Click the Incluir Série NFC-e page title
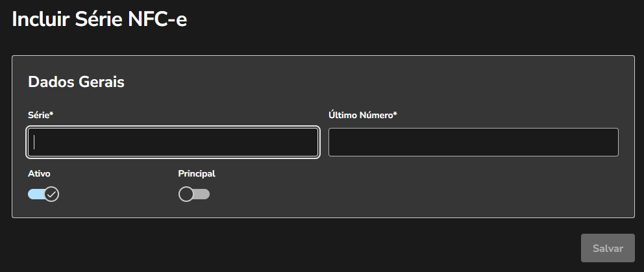Viewport: 644px width, 272px height. tap(99, 19)
